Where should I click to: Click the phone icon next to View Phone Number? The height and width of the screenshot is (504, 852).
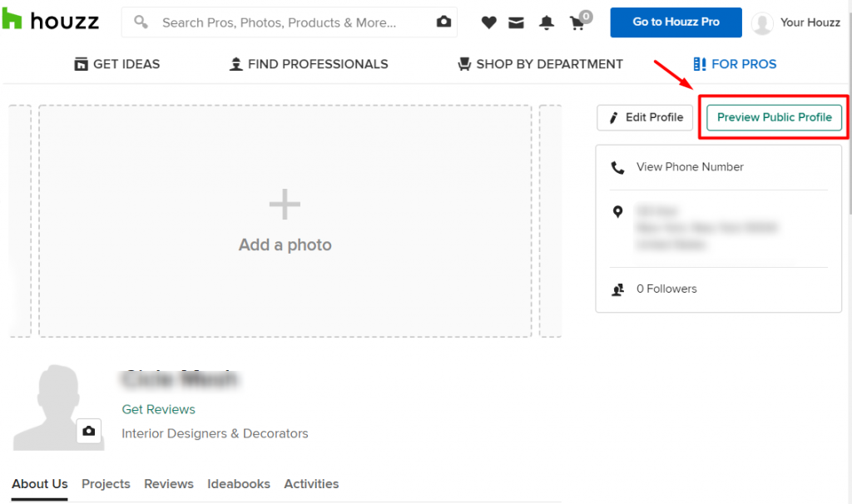pos(618,166)
